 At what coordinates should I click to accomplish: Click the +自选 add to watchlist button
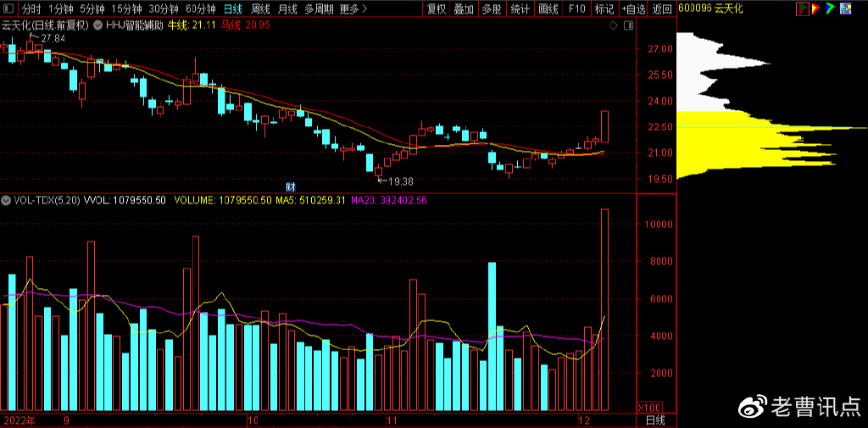tap(632, 9)
